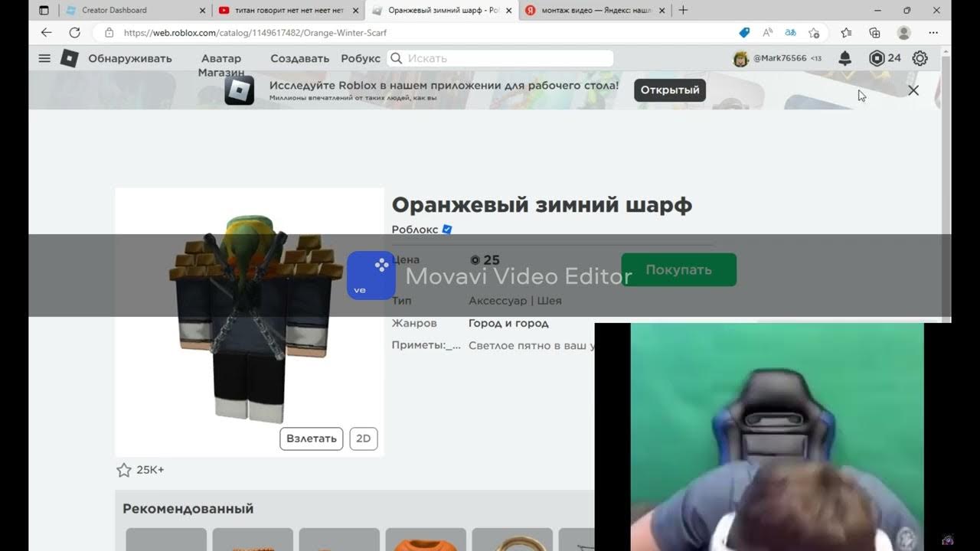
Task: Open the Edge profile avatar icon
Action: (904, 33)
